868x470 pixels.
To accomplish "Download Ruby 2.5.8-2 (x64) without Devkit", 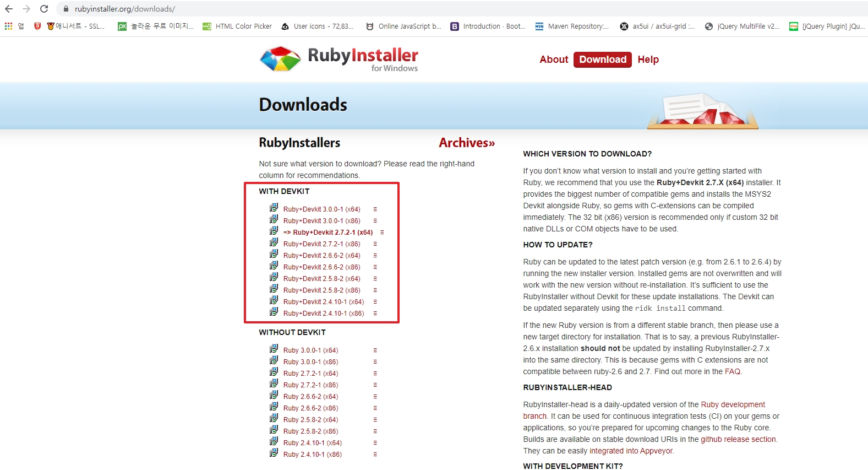I will 311,420.
